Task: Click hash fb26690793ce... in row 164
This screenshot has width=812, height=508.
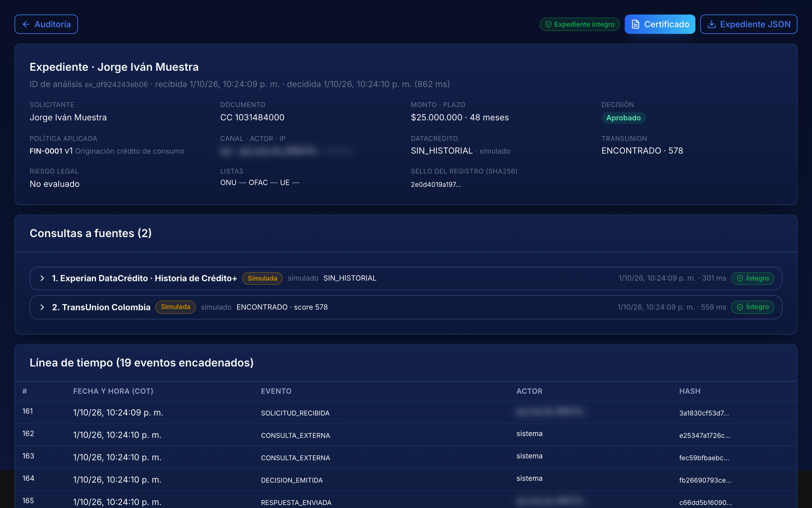Action: pyautogui.click(x=705, y=480)
